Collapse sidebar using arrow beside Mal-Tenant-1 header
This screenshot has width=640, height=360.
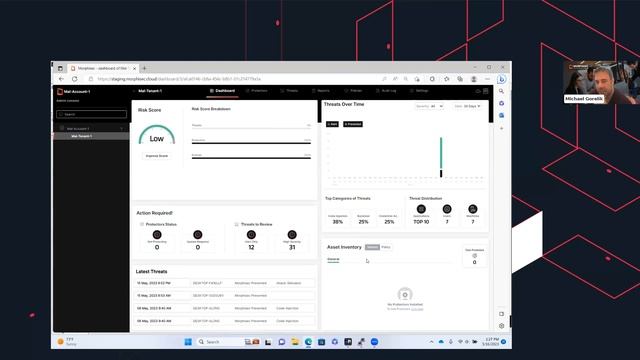pos(133,91)
